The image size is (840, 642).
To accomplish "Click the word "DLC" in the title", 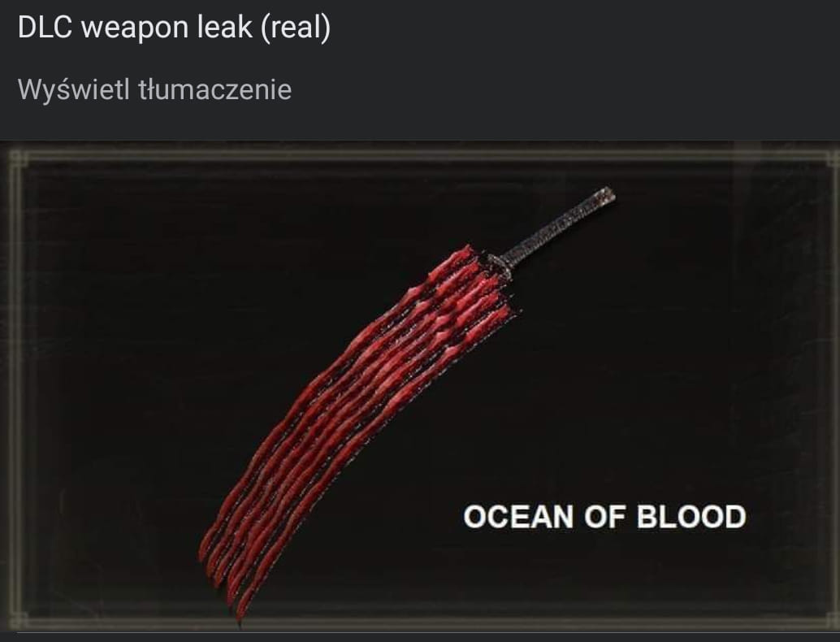I will [x=45, y=27].
